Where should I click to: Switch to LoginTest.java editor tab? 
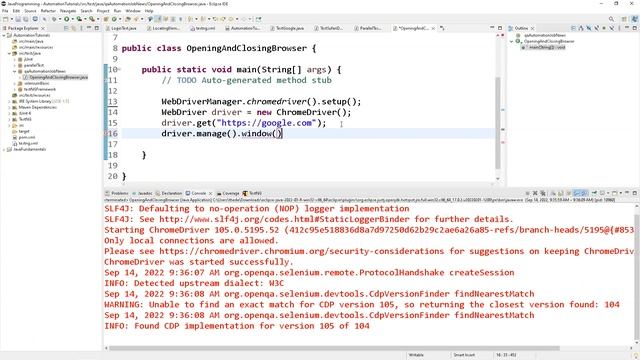123,28
